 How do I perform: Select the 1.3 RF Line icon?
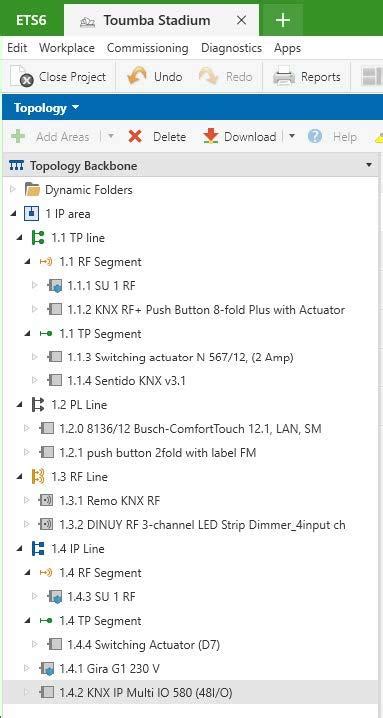[x=38, y=477]
